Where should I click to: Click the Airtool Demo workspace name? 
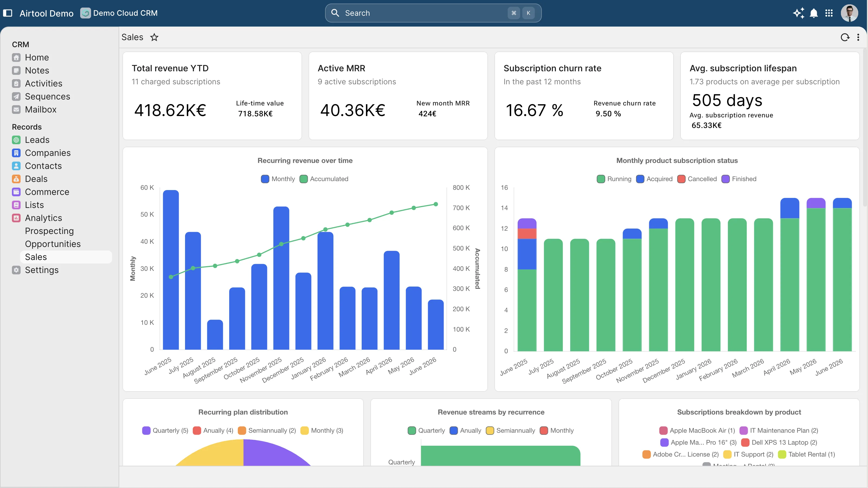pyautogui.click(x=47, y=13)
